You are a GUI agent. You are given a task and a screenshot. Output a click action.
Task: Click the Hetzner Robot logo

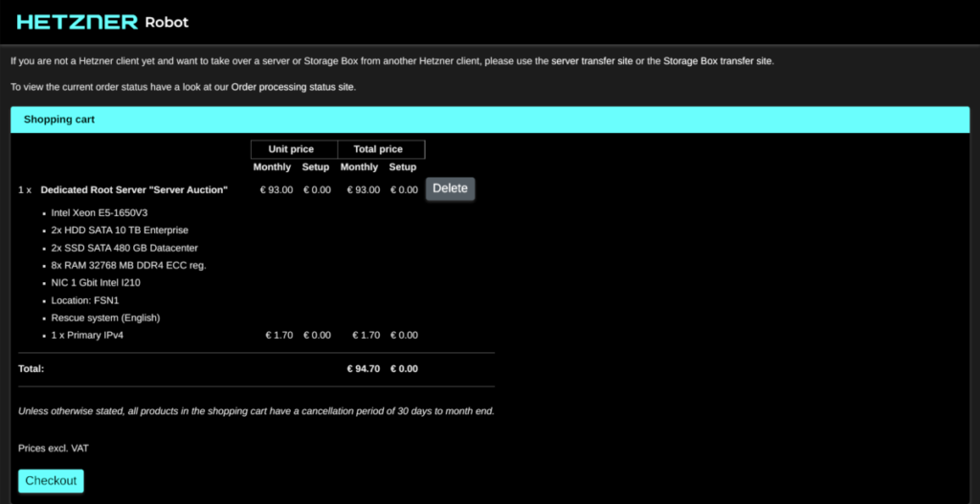click(102, 22)
